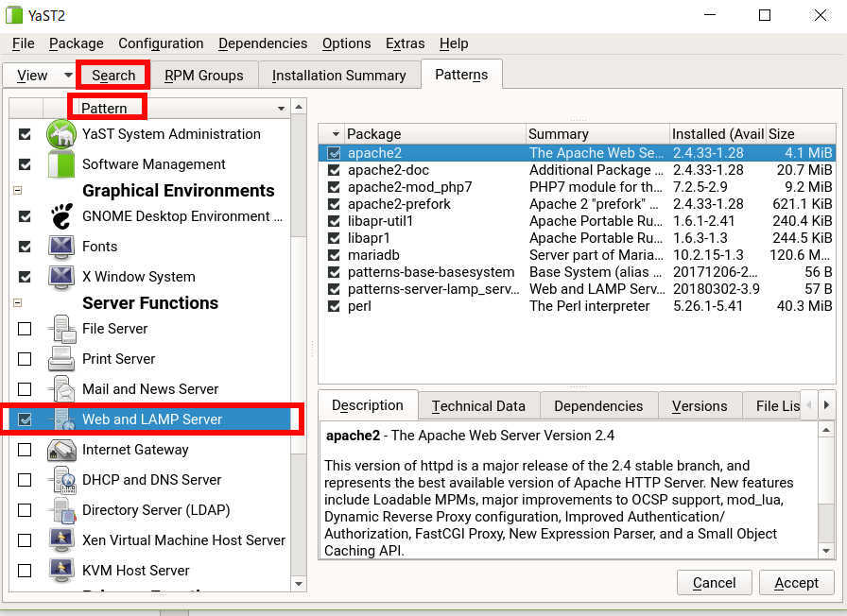The image size is (847, 616).
Task: Click the package list status column arrow
Action: [x=336, y=134]
